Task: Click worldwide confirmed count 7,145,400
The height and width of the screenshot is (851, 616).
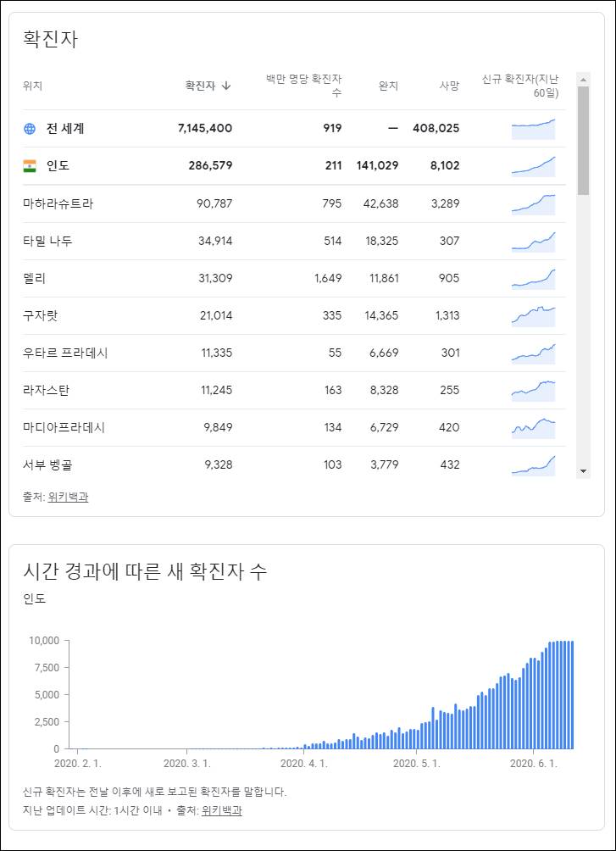Action: point(205,129)
